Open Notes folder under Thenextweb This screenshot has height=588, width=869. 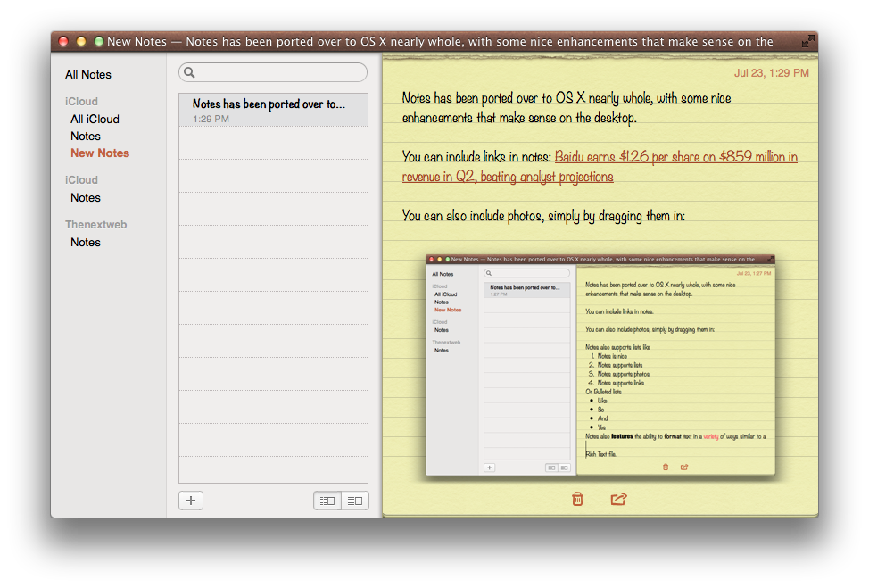click(86, 242)
